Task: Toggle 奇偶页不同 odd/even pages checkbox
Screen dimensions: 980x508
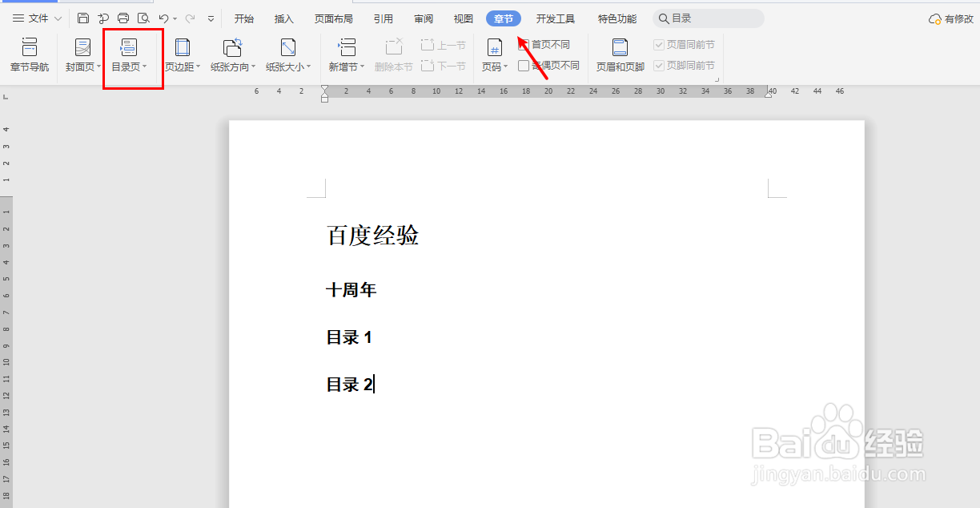Action: 524,66
